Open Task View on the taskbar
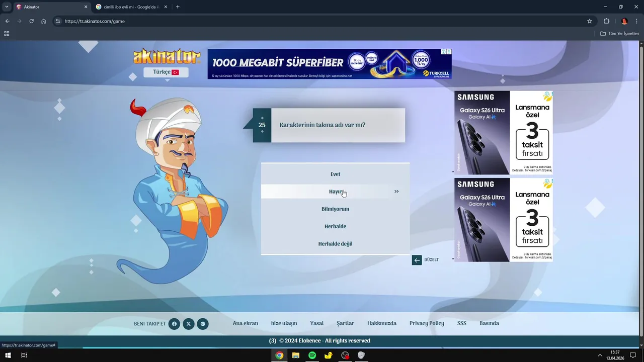The width and height of the screenshot is (644, 362). click(x=24, y=355)
